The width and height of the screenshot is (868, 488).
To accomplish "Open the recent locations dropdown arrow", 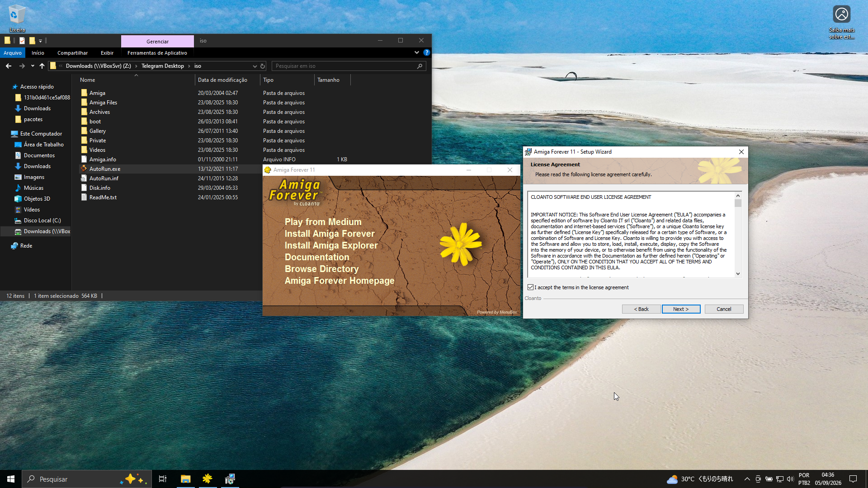I will [x=33, y=66].
